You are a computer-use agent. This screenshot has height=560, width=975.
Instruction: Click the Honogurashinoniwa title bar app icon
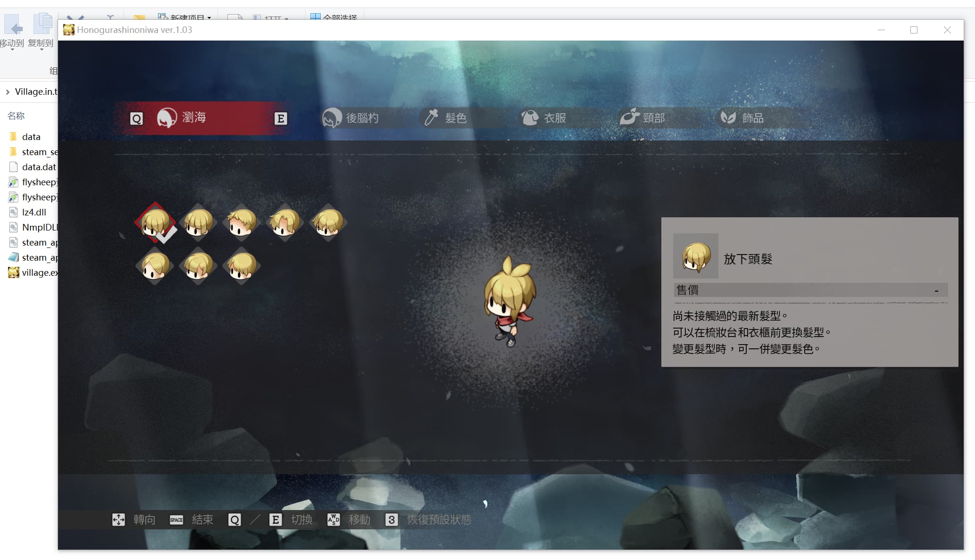click(69, 30)
